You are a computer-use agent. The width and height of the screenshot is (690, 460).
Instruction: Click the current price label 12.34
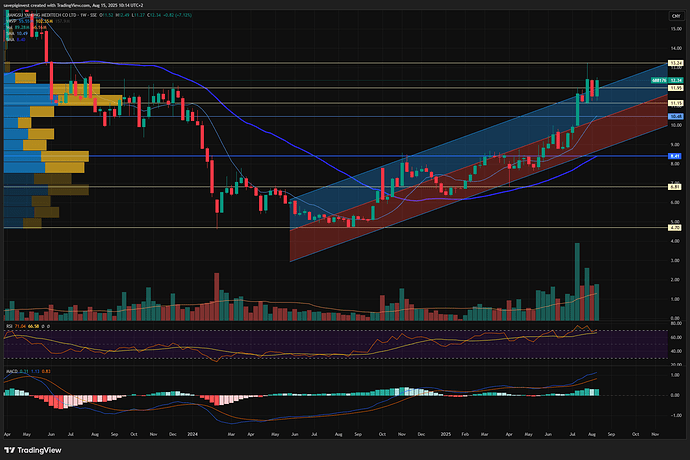[675, 81]
